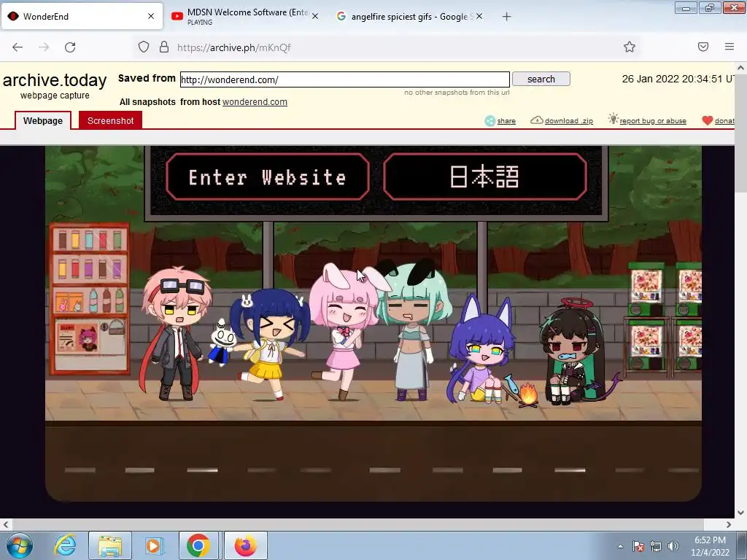747x560 pixels.
Task: Open the tracking protection shield icon
Action: (x=144, y=47)
